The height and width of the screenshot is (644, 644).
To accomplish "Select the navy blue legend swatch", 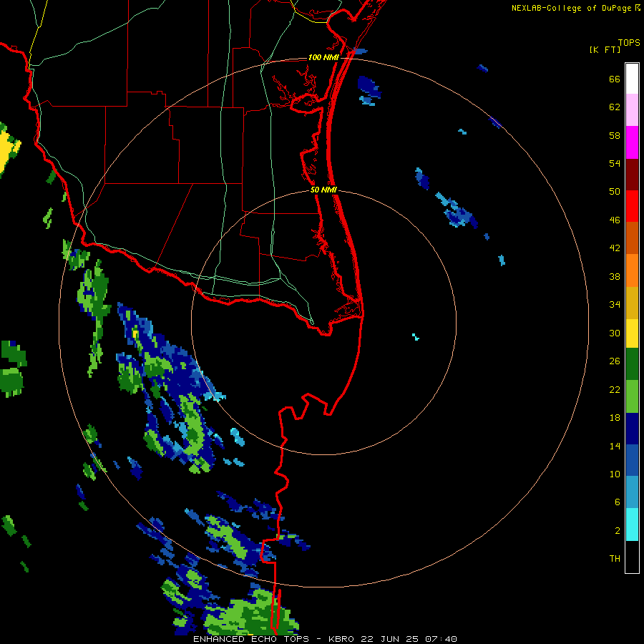I will (632, 429).
